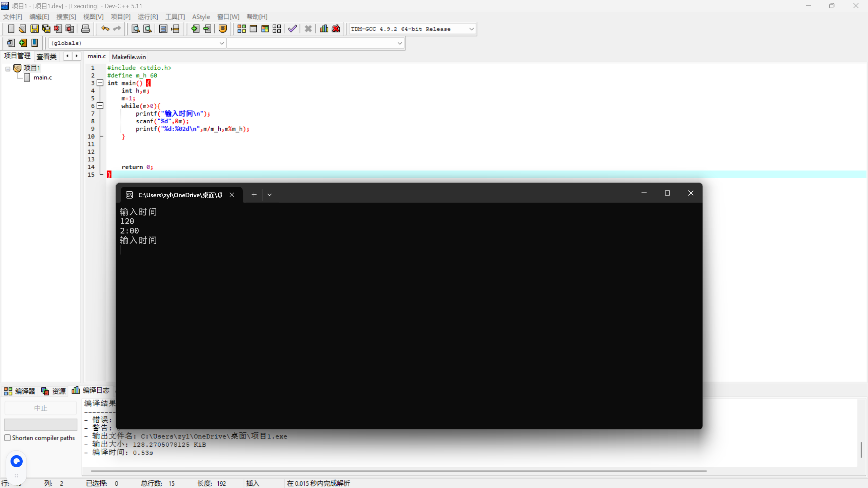The width and height of the screenshot is (868, 488).
Task: Open the TDM-GCC compiler selection dropdown
Action: [x=471, y=29]
